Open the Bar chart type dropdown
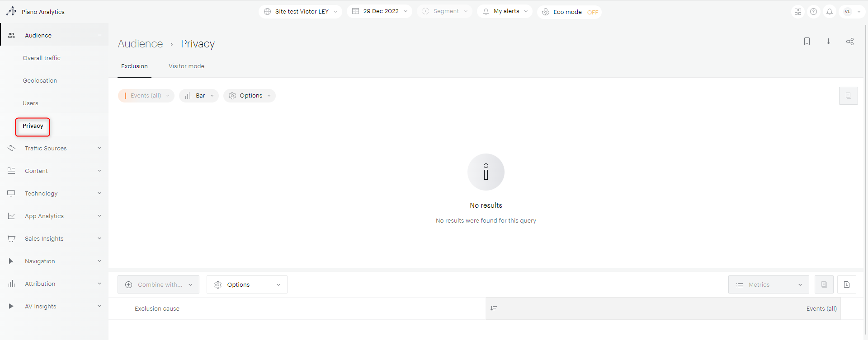Screen dimensions: 868x340 coord(199,96)
